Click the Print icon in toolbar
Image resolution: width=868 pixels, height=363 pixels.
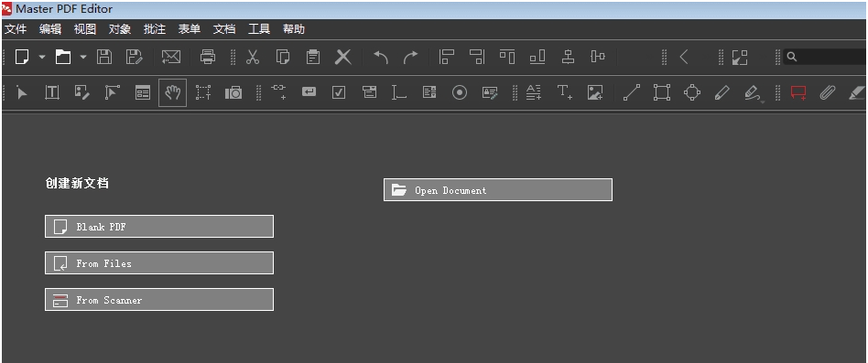click(208, 57)
